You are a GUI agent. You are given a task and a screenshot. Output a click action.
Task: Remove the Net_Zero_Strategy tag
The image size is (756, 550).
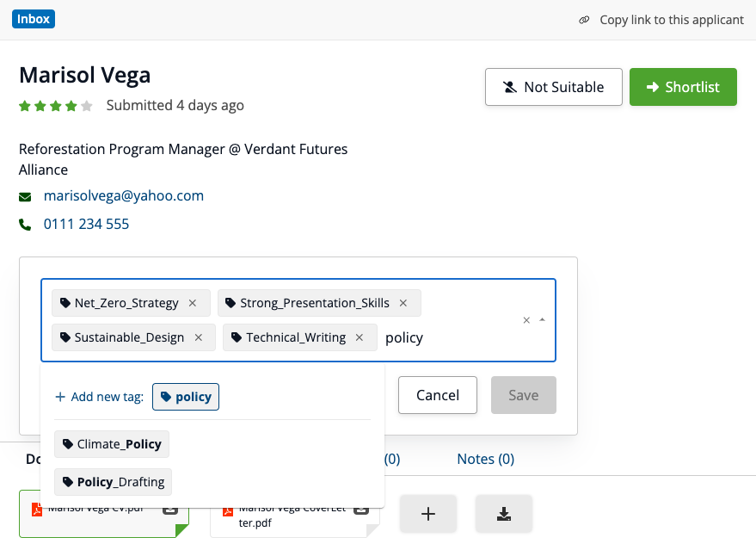[193, 303]
